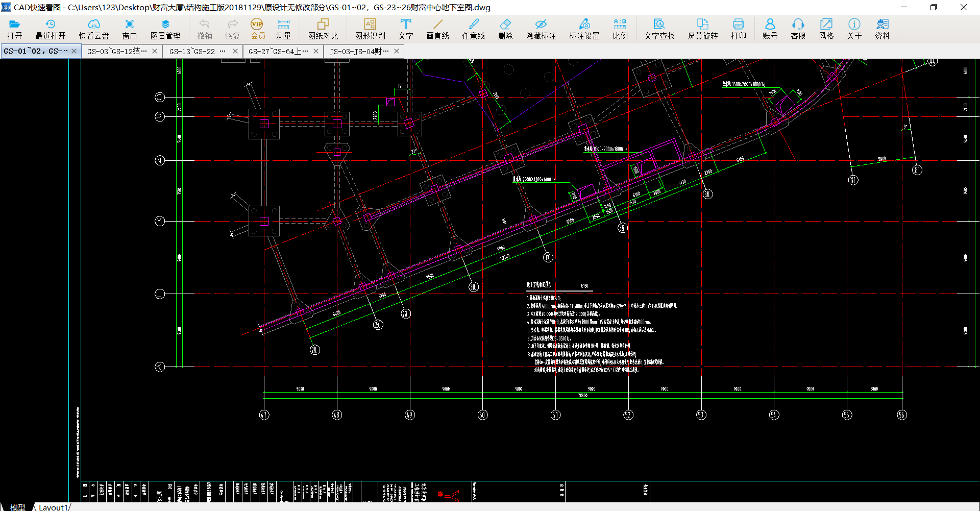Switch to the GS-03~GS-12 tab
The height and width of the screenshot is (511, 980).
[117, 51]
